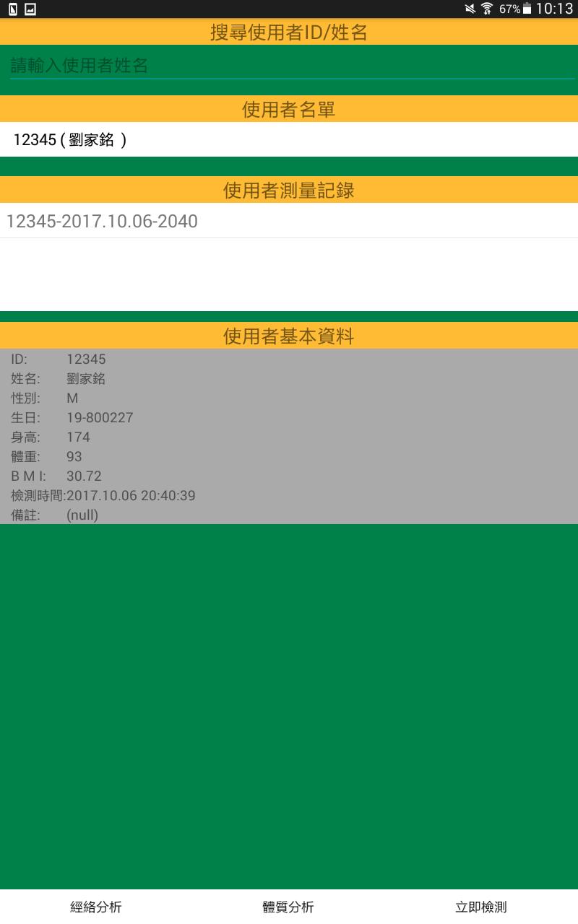The height and width of the screenshot is (924, 578).
Task: Tap the muted sound status icon
Action: [x=470, y=9]
